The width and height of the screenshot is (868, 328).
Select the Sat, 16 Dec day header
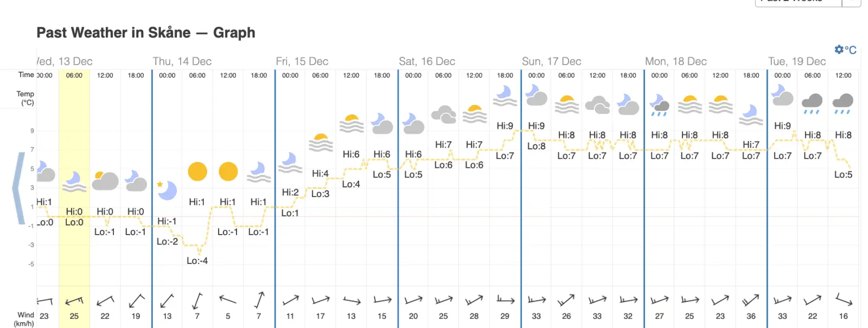tap(427, 61)
